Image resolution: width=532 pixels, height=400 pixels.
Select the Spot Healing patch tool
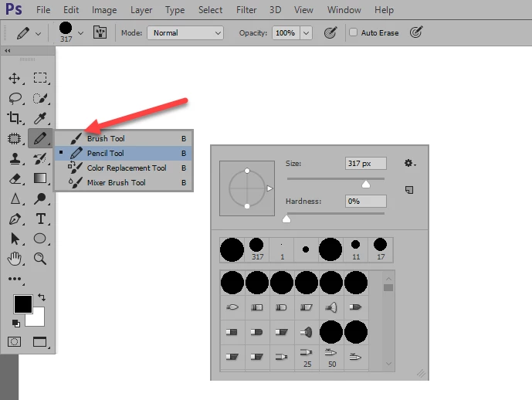coord(14,138)
